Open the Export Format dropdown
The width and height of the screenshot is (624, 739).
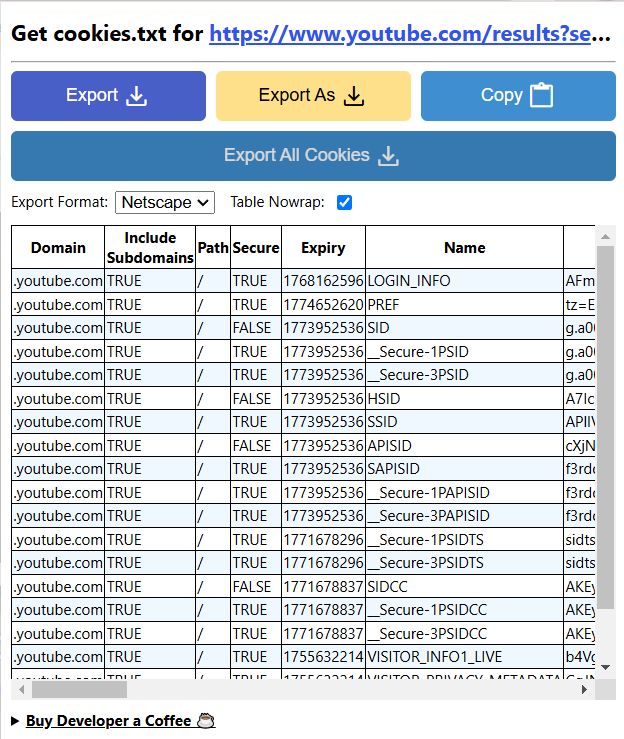[165, 202]
